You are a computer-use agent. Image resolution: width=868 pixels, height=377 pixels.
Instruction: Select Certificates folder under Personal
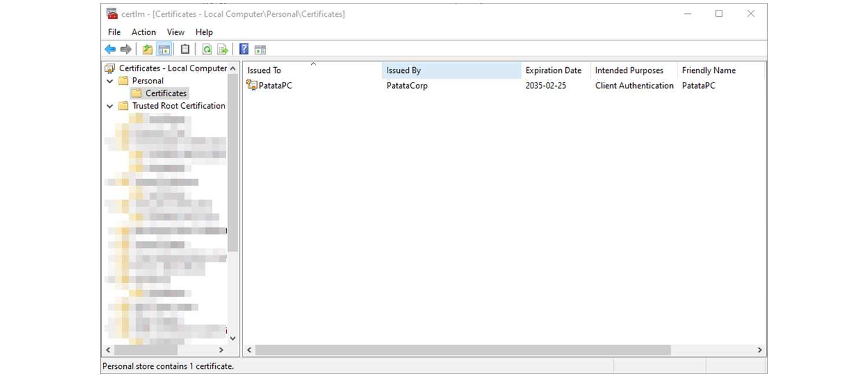(x=165, y=93)
